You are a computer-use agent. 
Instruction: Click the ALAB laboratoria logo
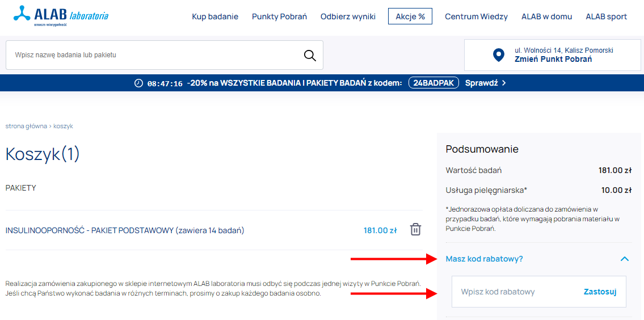pyautogui.click(x=61, y=16)
